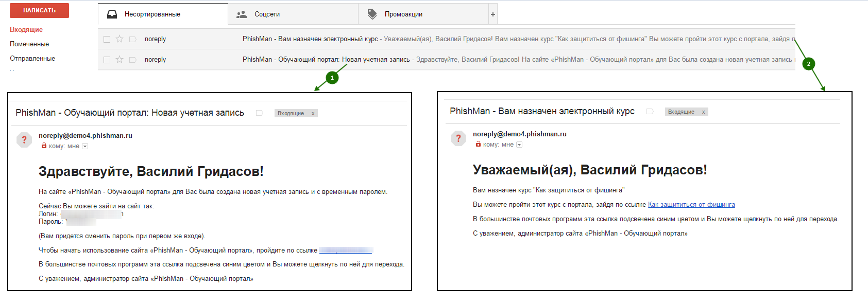Screen dimensions: 868x304
Task: Mark importance label on 'Вам назначен электронный курс' row
Action: (x=132, y=39)
